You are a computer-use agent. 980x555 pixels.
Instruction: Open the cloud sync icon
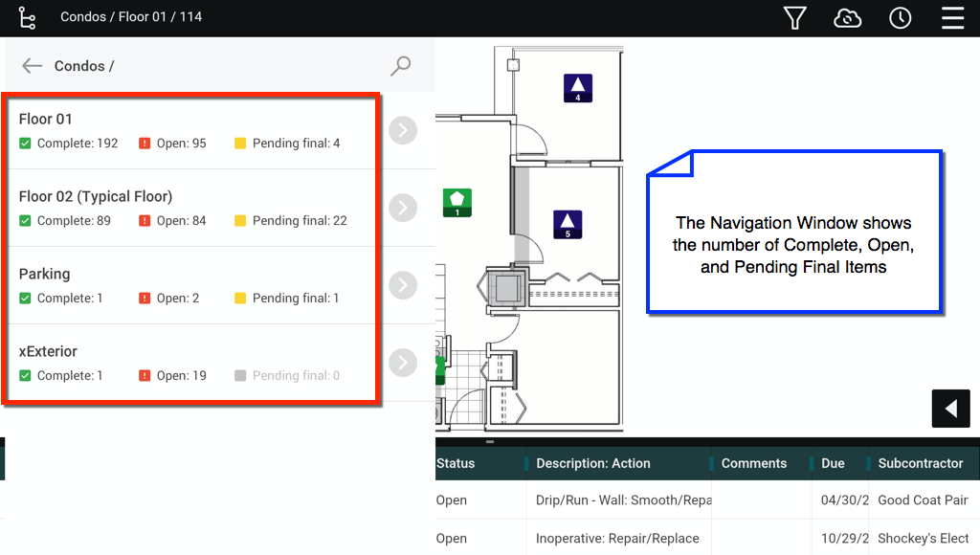[847, 18]
